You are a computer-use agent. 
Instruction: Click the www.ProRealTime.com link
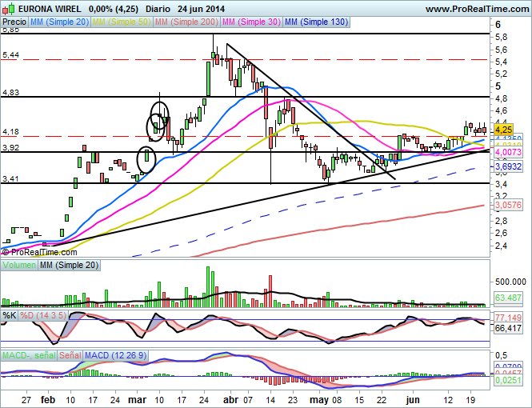coord(478,9)
